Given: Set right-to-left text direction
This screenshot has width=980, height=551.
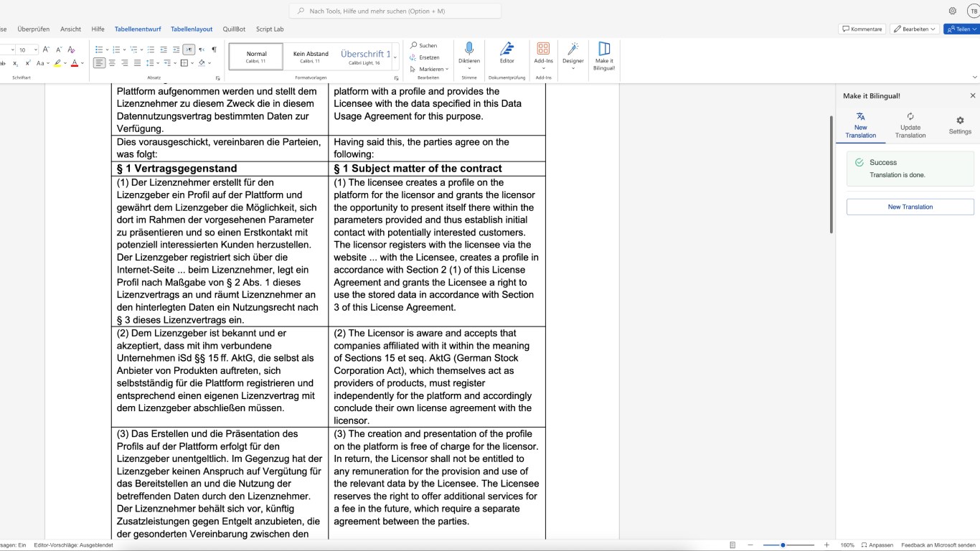Looking at the screenshot, I should (x=202, y=50).
